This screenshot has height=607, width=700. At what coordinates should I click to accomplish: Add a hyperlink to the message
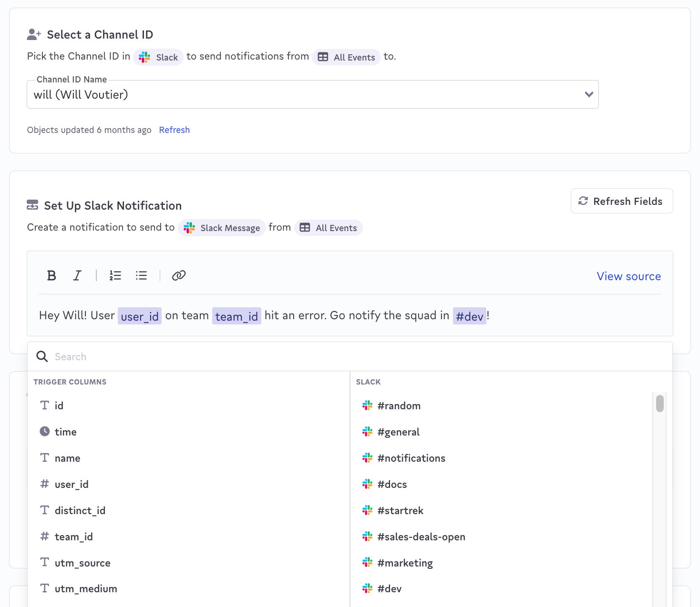point(178,275)
